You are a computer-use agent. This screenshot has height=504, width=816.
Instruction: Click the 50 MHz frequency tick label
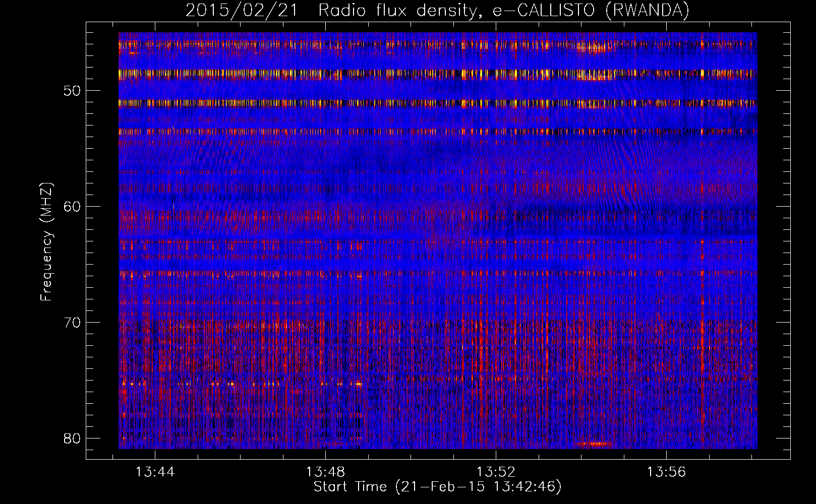73,91
